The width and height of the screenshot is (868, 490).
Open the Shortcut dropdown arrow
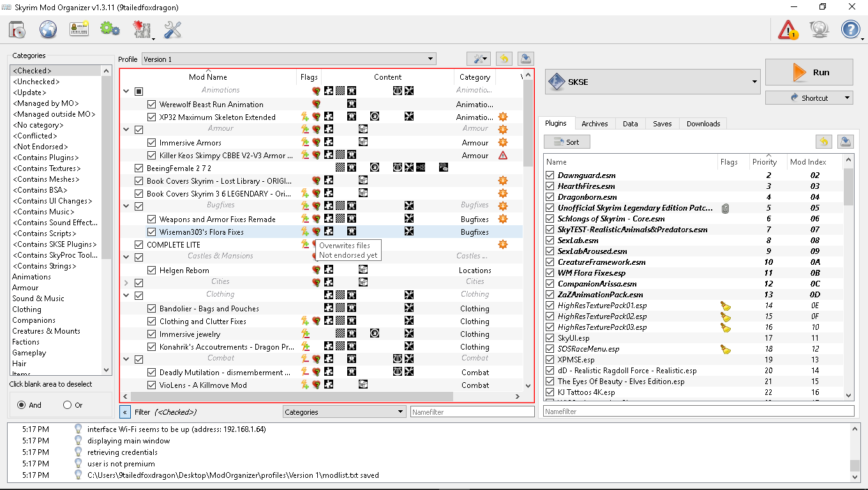tap(847, 98)
